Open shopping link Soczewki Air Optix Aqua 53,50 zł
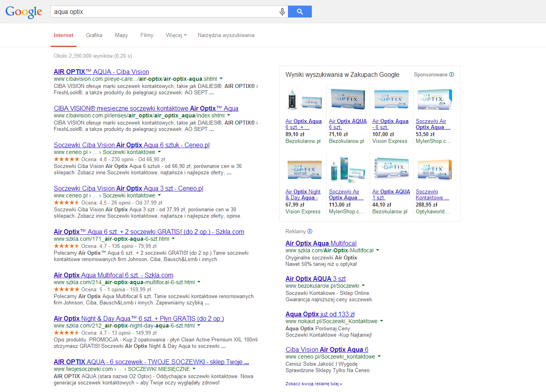The image size is (546, 392). [433, 124]
